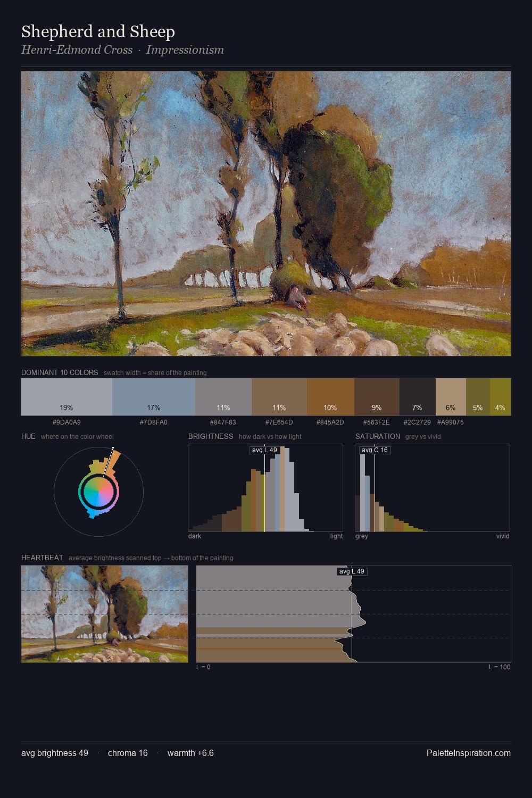Click the hue color wheel
The height and width of the screenshot is (798, 532).
click(x=98, y=492)
